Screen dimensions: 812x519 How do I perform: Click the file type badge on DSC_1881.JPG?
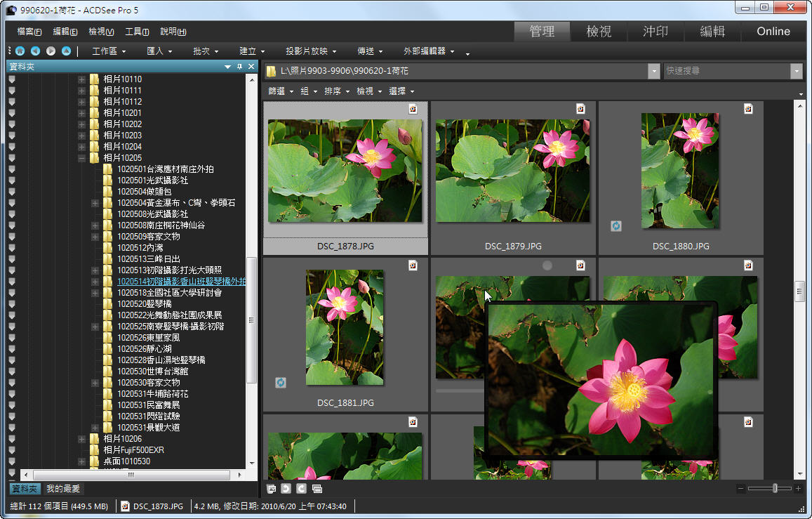point(413,265)
